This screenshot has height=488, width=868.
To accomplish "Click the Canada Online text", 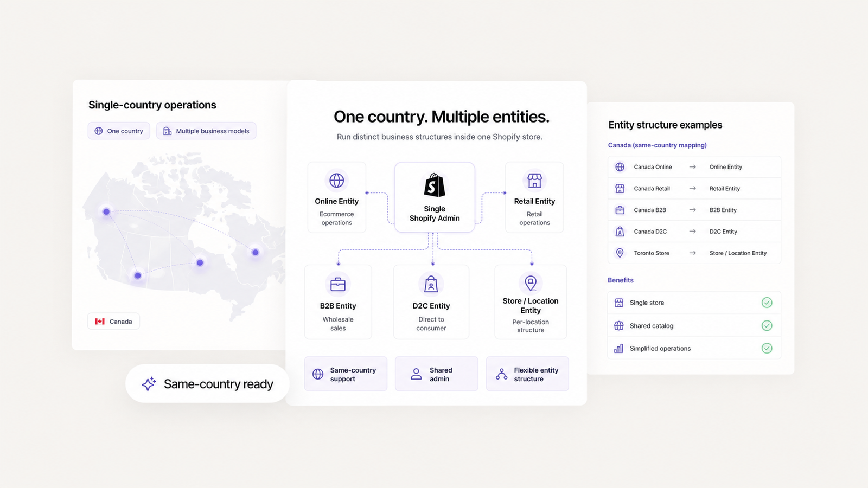I will tap(653, 167).
